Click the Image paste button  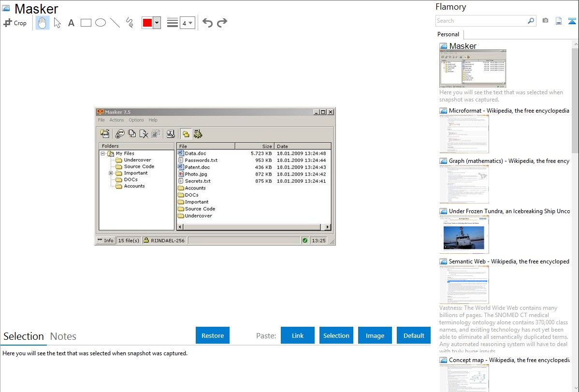pos(375,335)
